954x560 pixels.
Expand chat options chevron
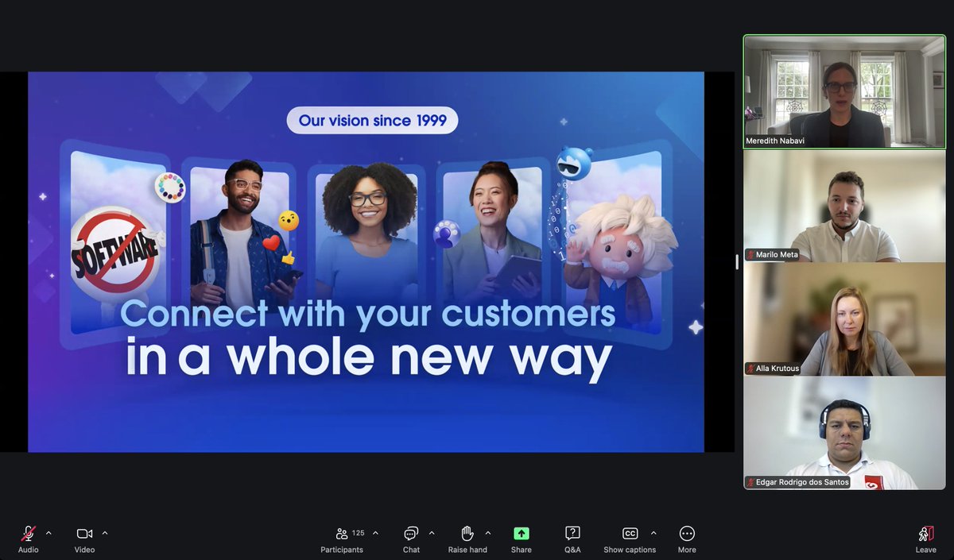(x=432, y=533)
